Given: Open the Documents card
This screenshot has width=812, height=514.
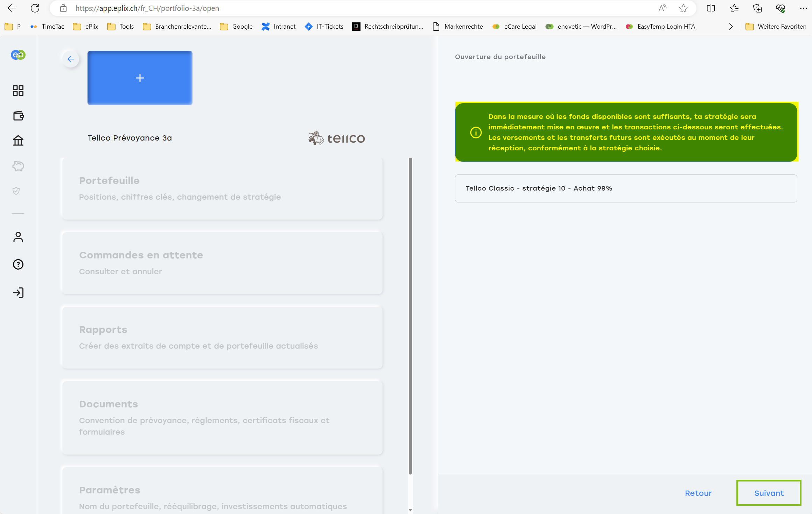Looking at the screenshot, I should tap(222, 418).
